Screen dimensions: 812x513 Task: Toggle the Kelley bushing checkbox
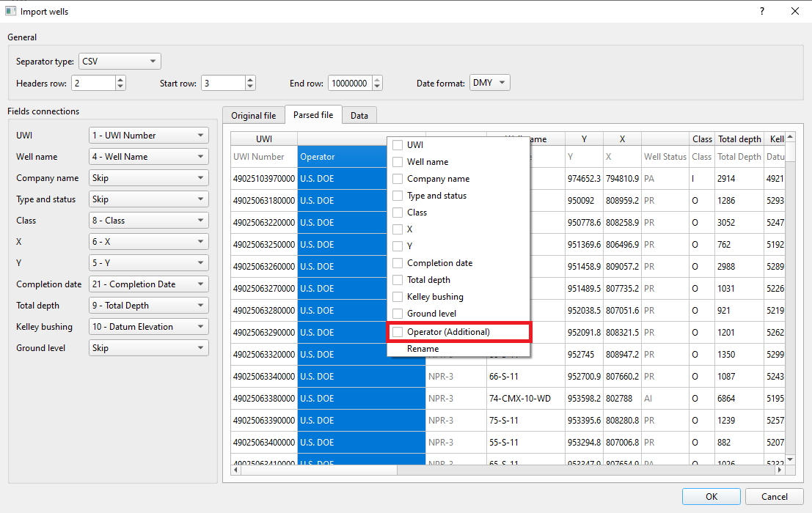[397, 296]
